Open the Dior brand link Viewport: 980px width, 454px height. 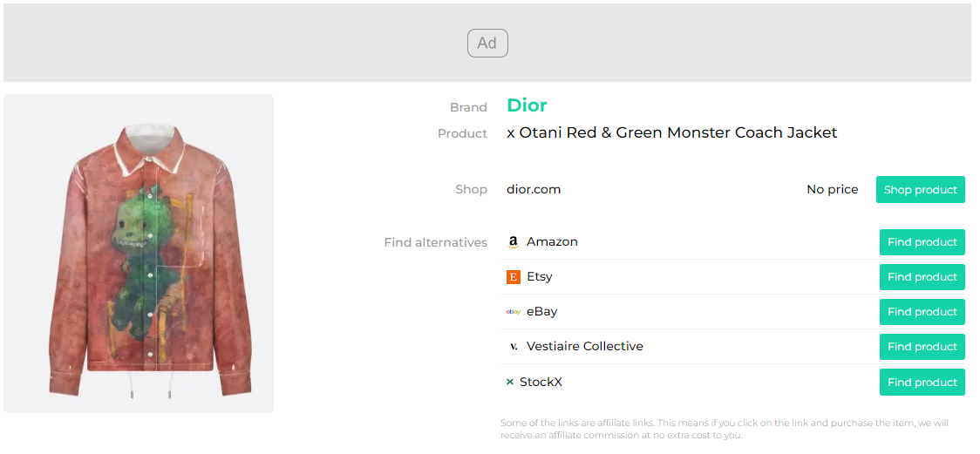click(x=527, y=105)
